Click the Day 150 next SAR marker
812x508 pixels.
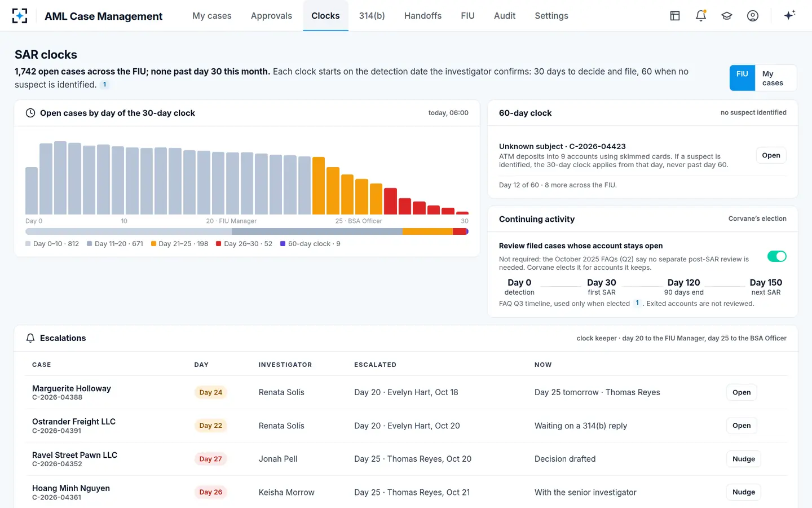point(766,287)
